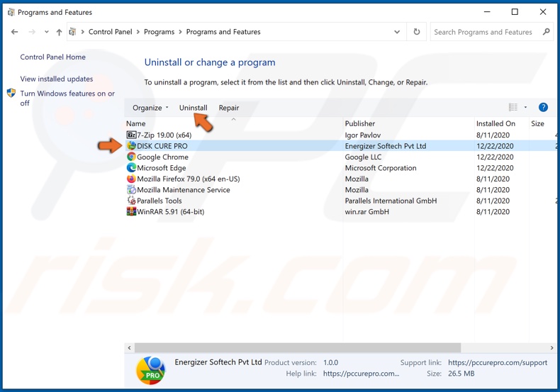Select the Mozilla Maintenance Service icon
Viewport: 560px width, 392px height.
(x=131, y=189)
